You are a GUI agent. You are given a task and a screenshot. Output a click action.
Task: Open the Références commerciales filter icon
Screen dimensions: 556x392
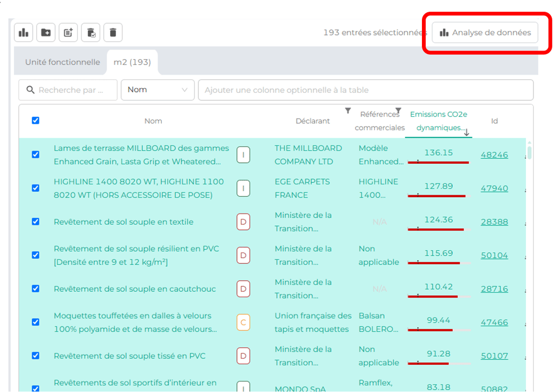[x=398, y=111]
